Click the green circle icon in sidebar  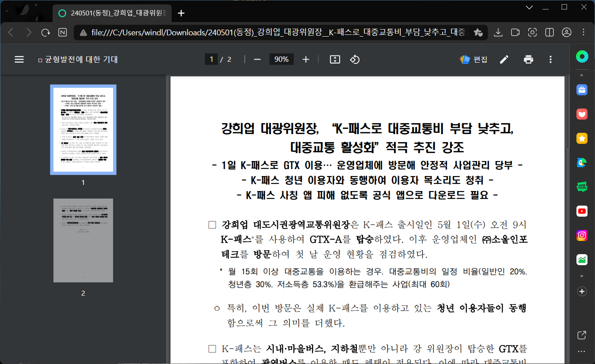click(582, 56)
